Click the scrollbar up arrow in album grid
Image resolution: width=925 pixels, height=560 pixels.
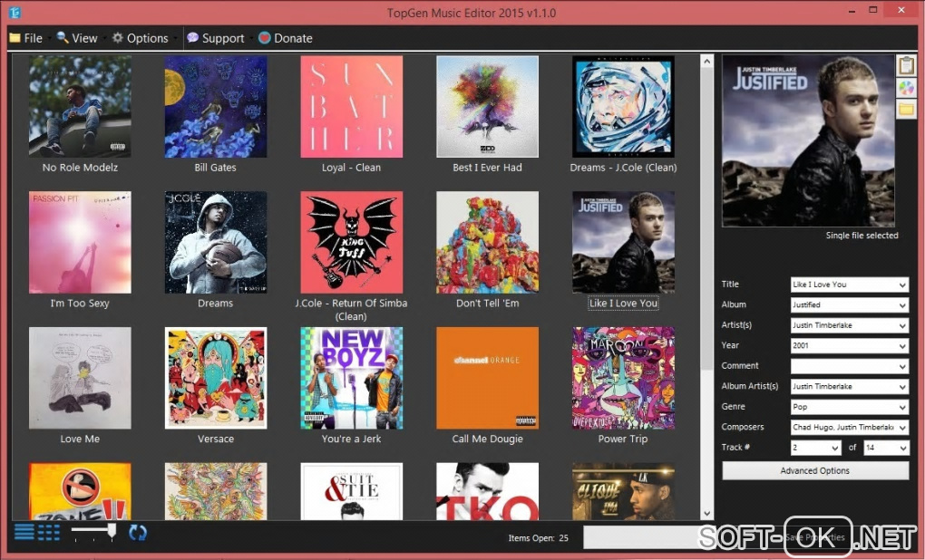click(x=706, y=61)
